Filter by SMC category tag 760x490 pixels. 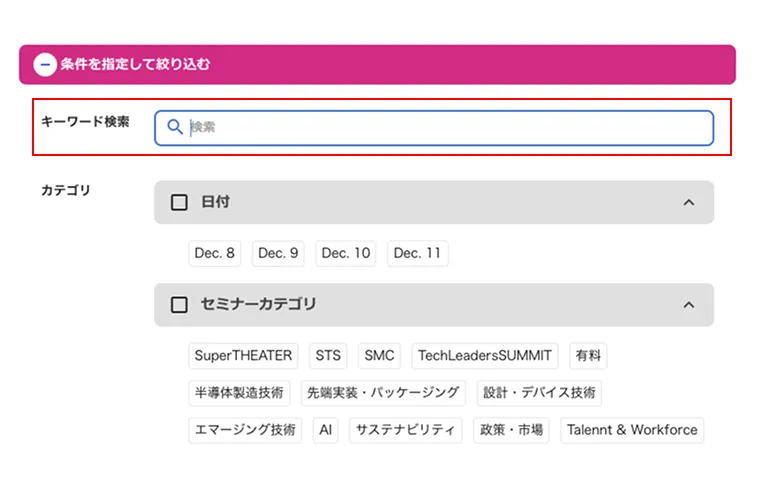379,356
